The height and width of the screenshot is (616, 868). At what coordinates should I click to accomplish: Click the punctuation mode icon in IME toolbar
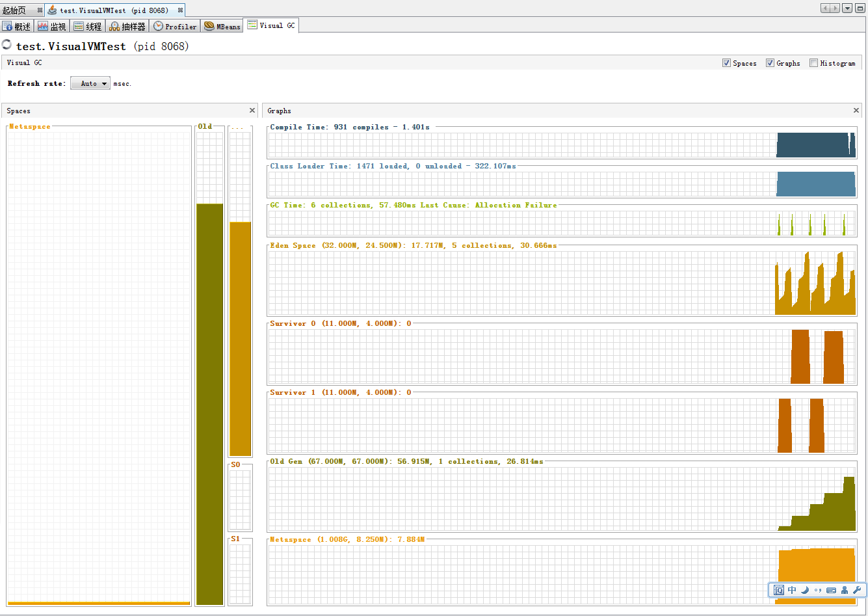pyautogui.click(x=818, y=590)
